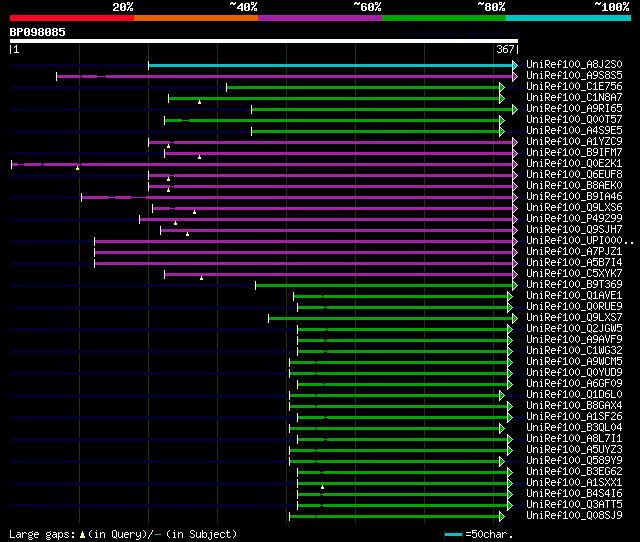Viewport: 640px width, 542px height.
Task: Select the UniRef100_B9IFM7 label
Action: coord(574,153)
